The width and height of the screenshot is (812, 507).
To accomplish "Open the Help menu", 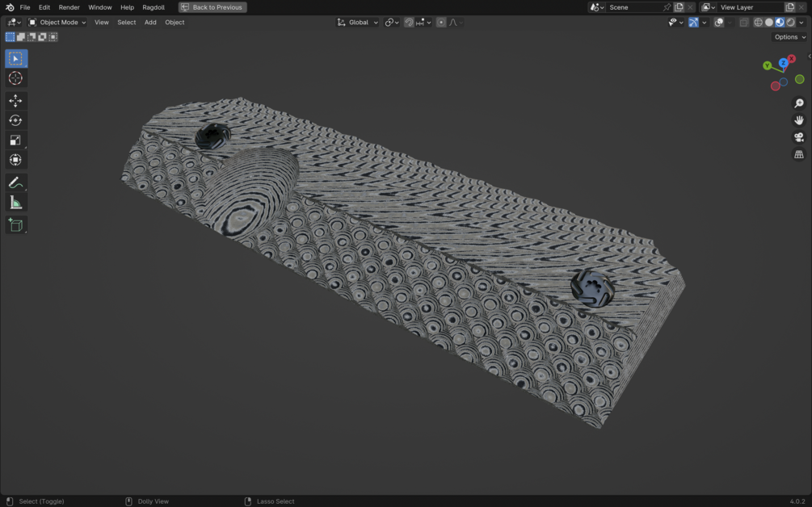I will 127,7.
